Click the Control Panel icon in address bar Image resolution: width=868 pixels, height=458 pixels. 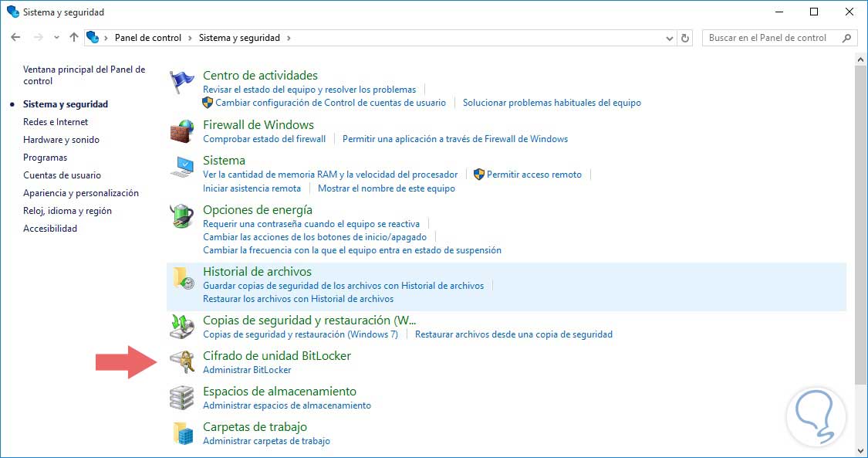point(93,38)
